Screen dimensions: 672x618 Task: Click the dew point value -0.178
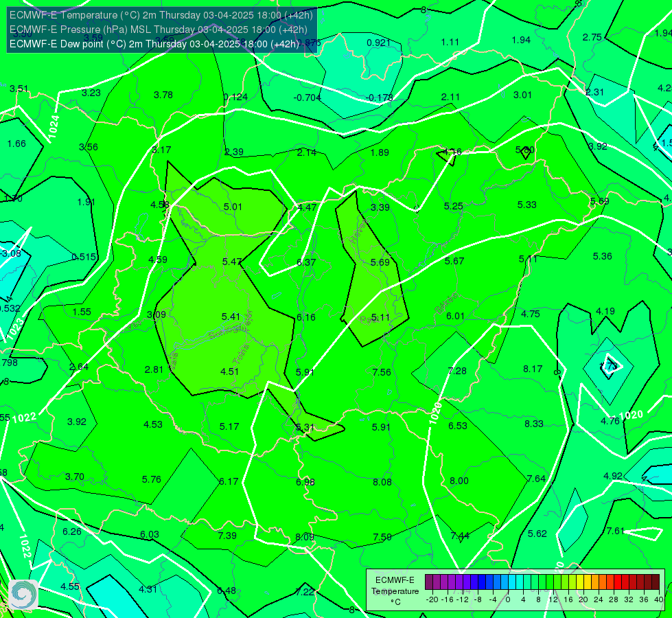[380, 98]
